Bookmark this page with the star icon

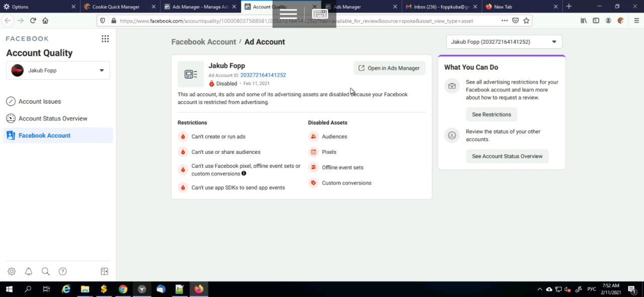(526, 21)
